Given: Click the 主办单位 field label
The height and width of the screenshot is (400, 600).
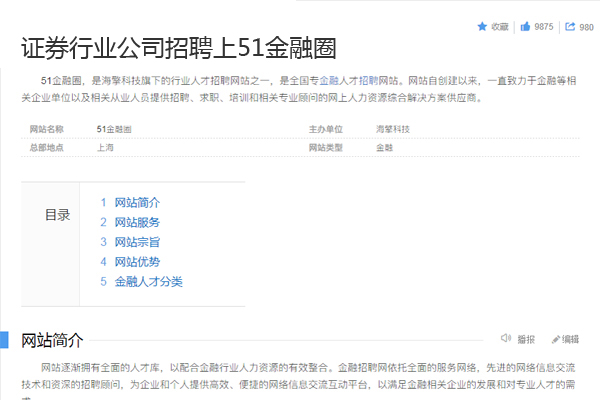Looking at the screenshot, I should point(326,129).
